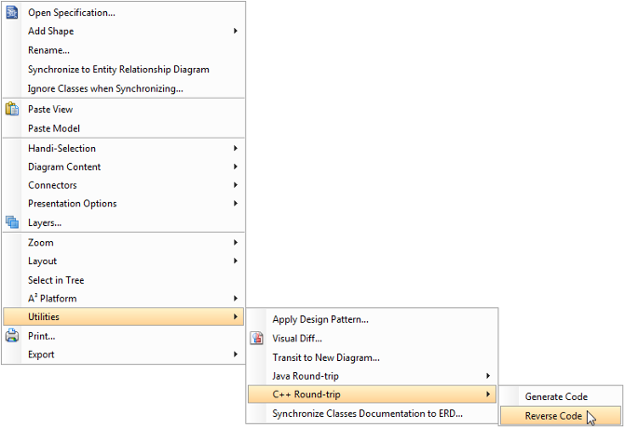Choose Layers... menu entry

click(x=124, y=222)
